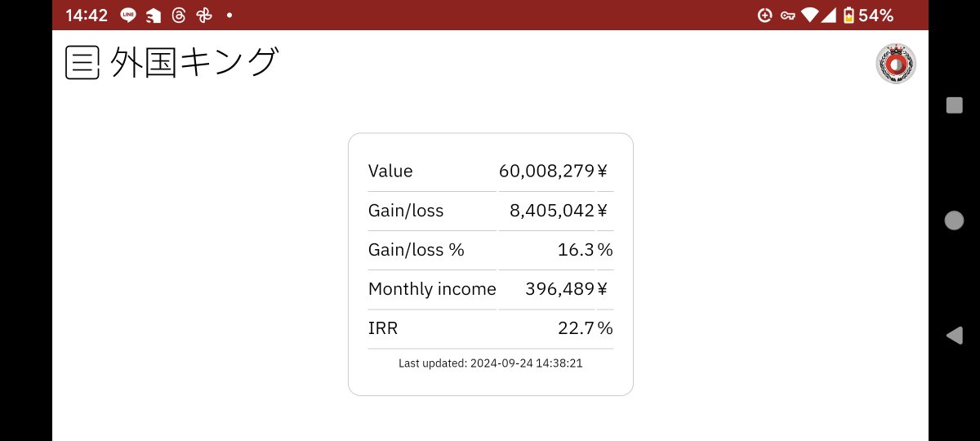Tap the VPN key status icon
This screenshot has height=441, width=980.
coord(787,16)
